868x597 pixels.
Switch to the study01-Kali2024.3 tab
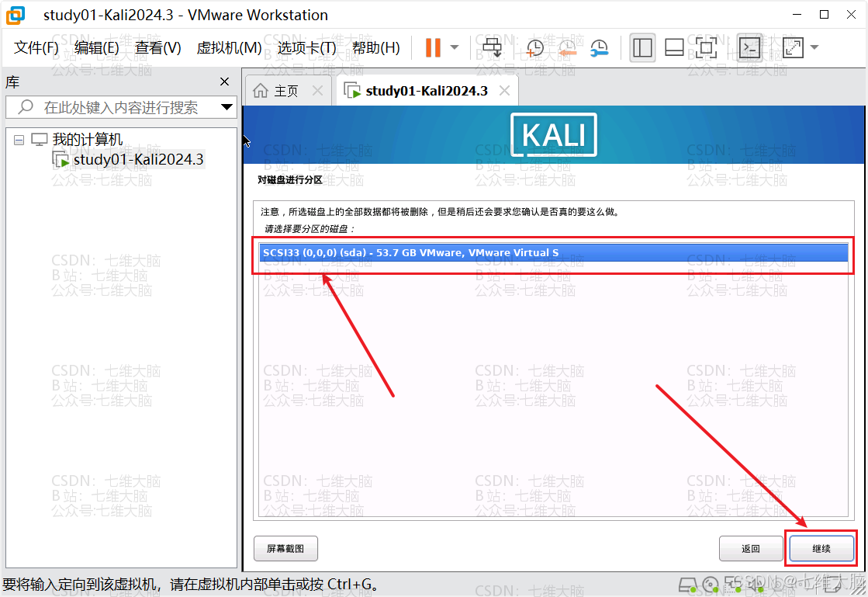pos(427,91)
